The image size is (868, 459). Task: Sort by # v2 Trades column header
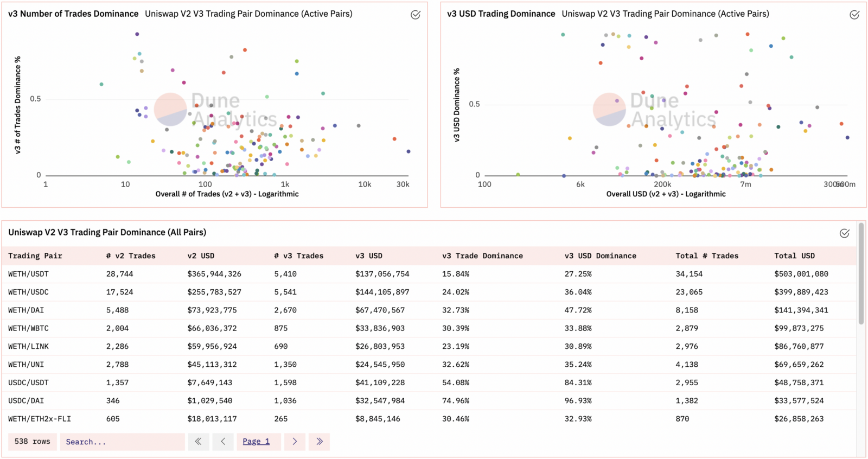point(131,256)
